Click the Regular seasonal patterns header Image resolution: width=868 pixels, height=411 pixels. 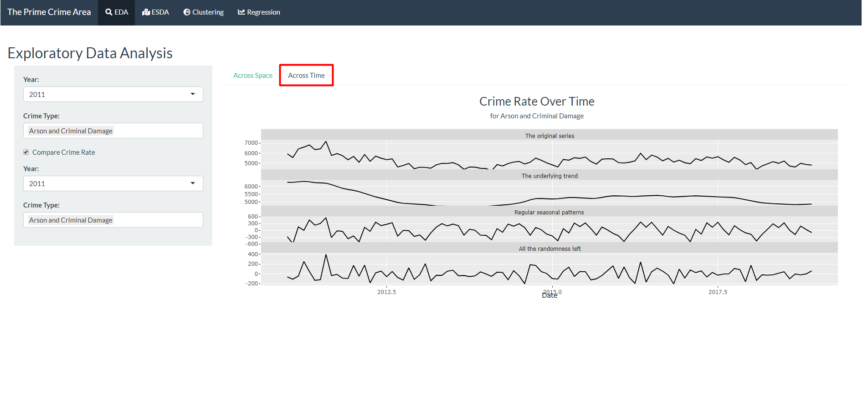[x=549, y=212]
